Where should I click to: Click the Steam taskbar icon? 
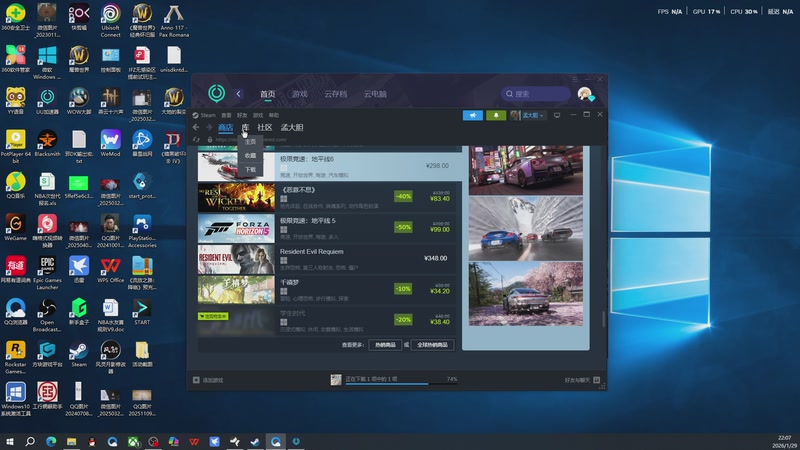click(255, 441)
